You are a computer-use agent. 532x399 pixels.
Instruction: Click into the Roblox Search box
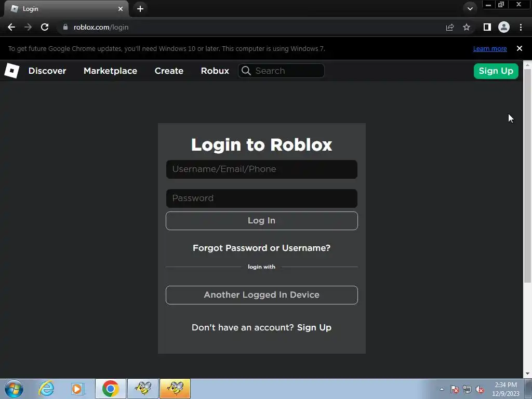pyautogui.click(x=281, y=71)
